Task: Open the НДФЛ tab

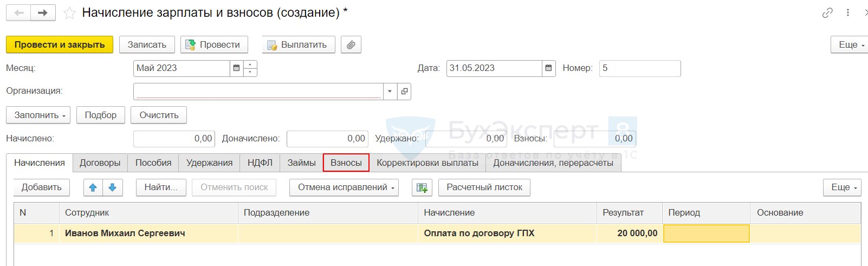Action: (260, 163)
